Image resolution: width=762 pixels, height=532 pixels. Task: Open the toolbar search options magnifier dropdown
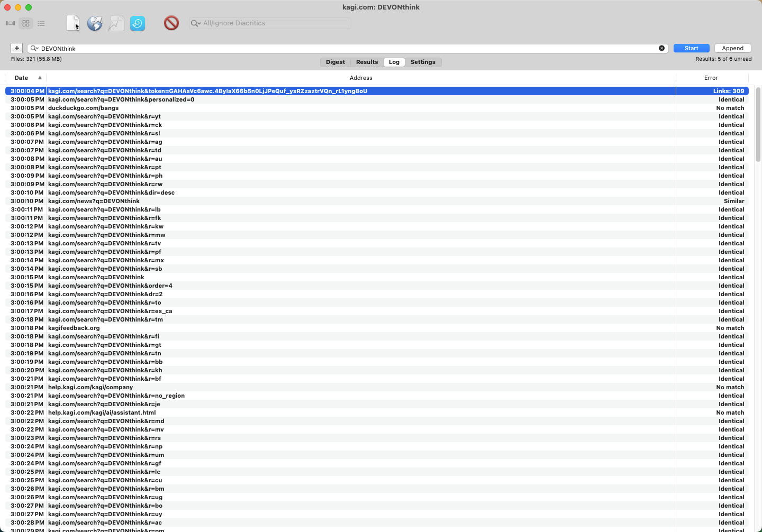point(196,23)
